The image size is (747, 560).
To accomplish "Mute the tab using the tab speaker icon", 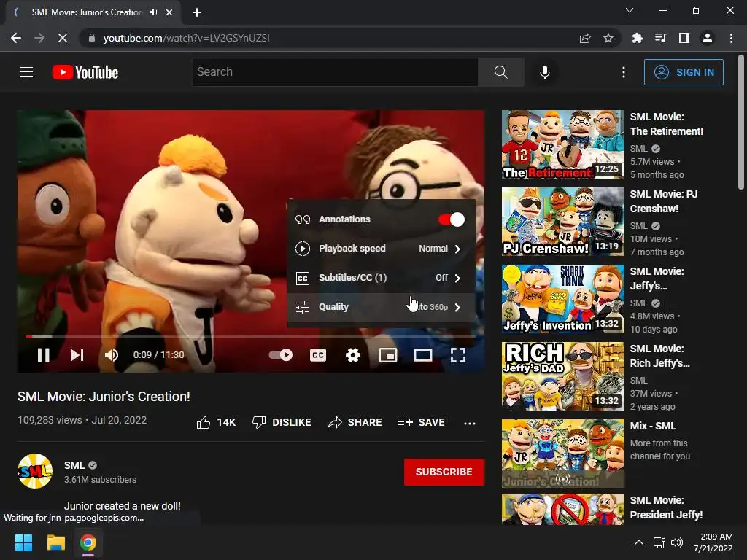I will coord(153,12).
